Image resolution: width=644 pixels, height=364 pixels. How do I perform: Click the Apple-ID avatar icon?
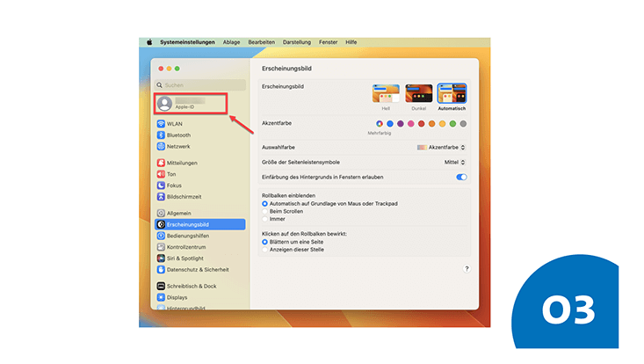tap(164, 103)
